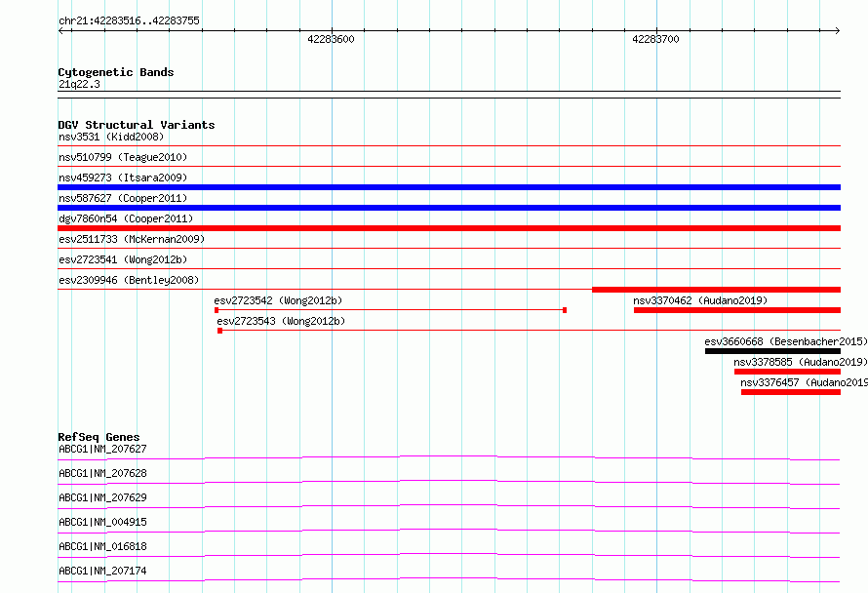Click red bar under nsv3378585
868x593 pixels.
coord(787,372)
